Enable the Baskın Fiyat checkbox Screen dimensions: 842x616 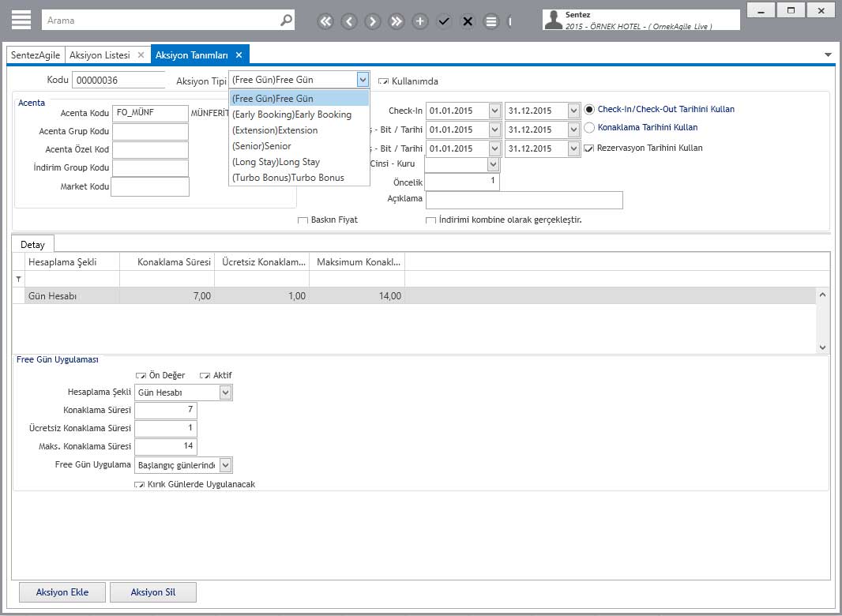[303, 220]
